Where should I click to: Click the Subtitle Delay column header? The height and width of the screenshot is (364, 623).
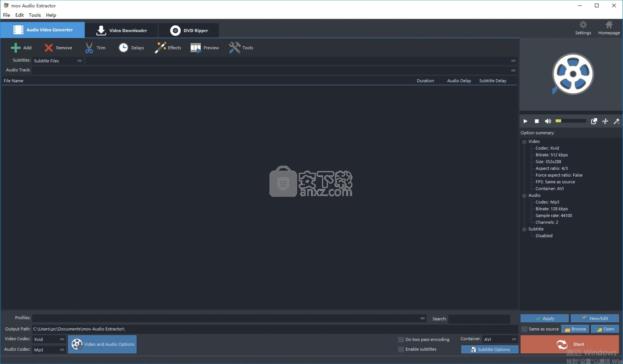click(x=493, y=81)
